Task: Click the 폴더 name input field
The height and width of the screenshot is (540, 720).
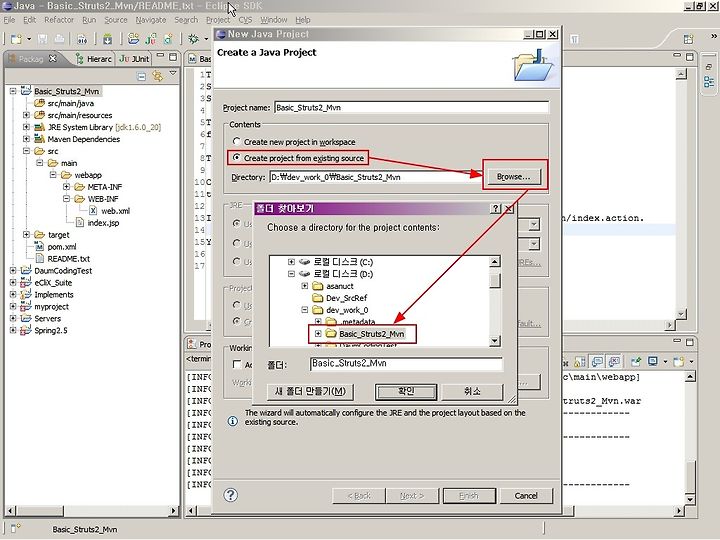Action: 406,364
